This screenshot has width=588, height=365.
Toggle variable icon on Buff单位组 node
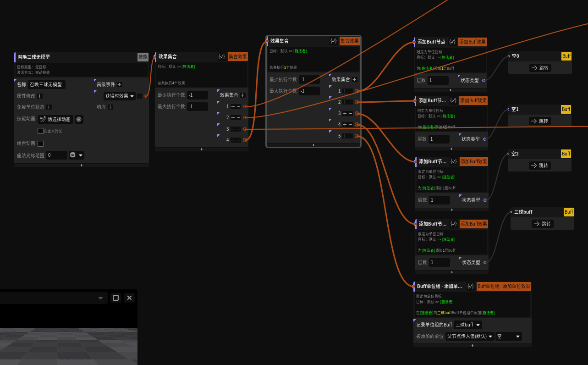pos(471,286)
